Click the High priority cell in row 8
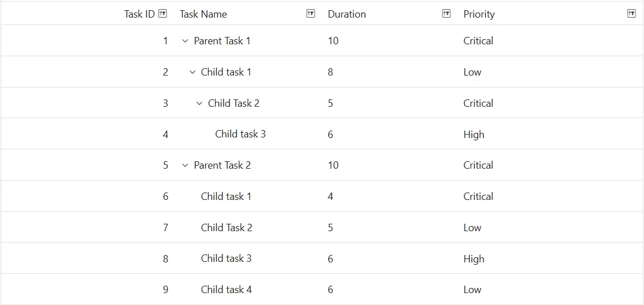644x305 pixels. click(551, 258)
